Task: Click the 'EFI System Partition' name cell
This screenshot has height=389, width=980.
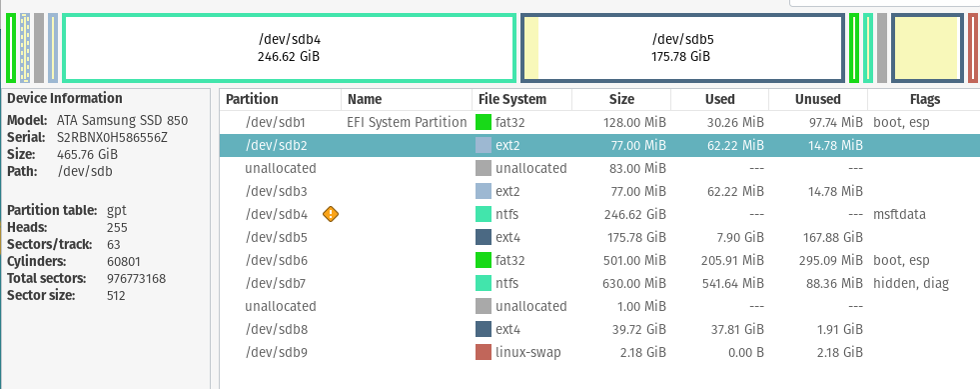Action: [407, 122]
